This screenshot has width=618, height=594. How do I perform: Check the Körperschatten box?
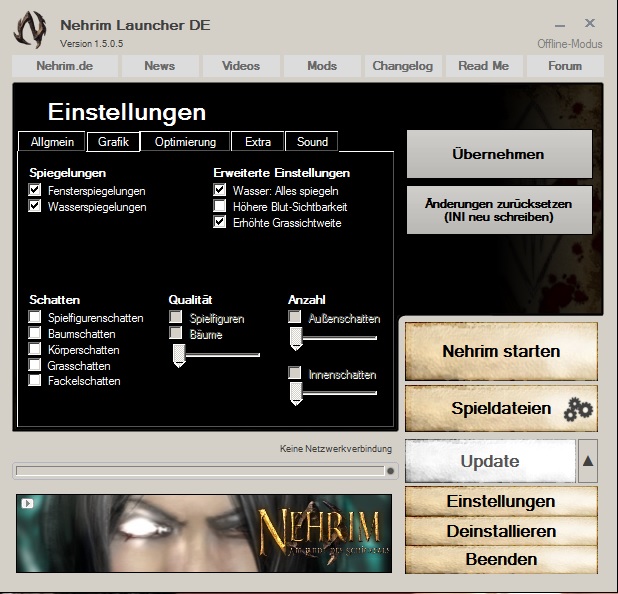click(35, 349)
